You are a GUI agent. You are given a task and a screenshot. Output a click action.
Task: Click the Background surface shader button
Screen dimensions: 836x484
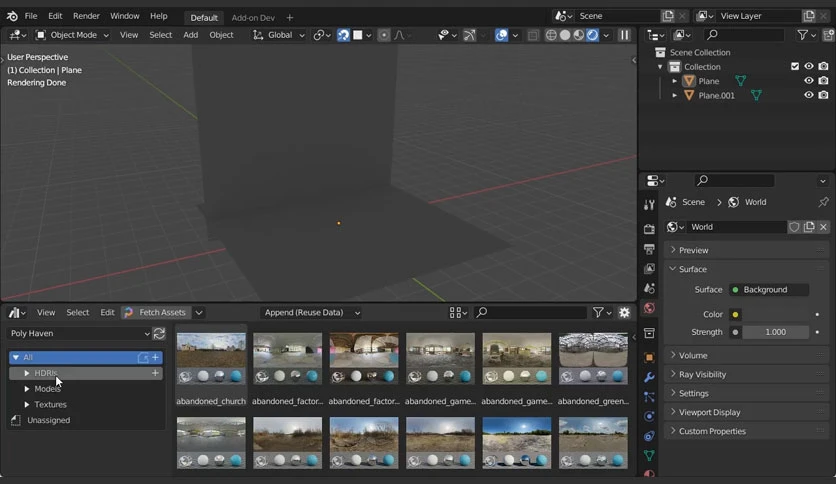coord(768,289)
